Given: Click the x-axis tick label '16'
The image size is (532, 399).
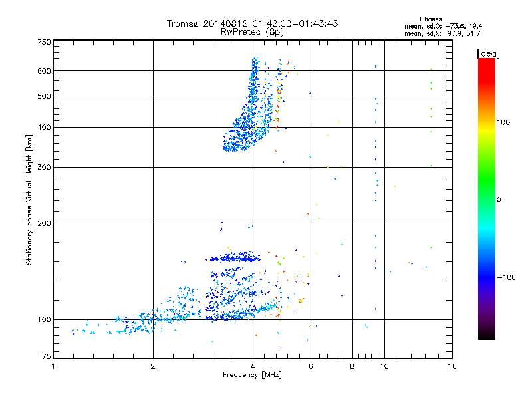Looking at the screenshot, I should (x=452, y=366).
